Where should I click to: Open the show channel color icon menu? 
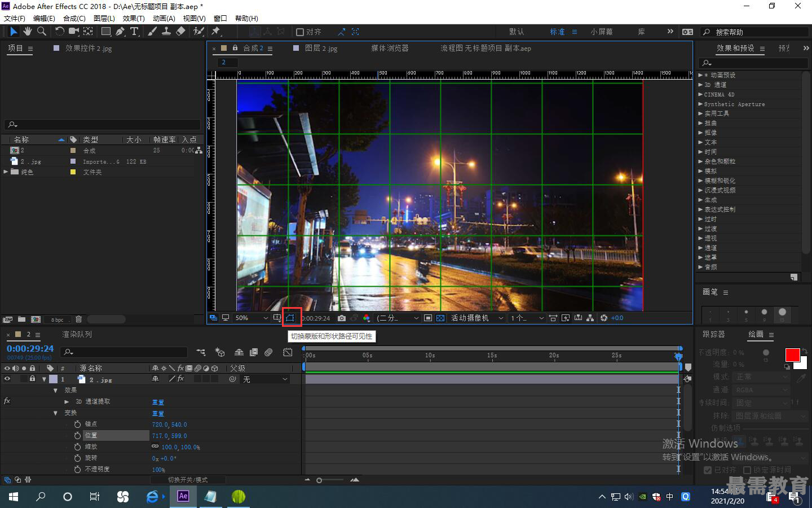[367, 318]
